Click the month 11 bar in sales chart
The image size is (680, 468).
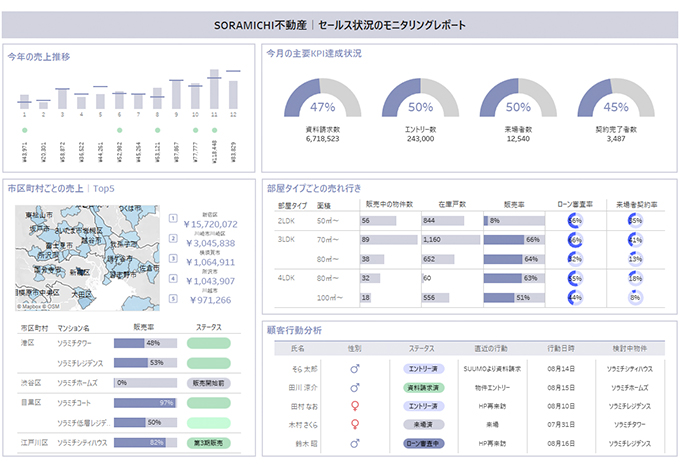[212, 90]
